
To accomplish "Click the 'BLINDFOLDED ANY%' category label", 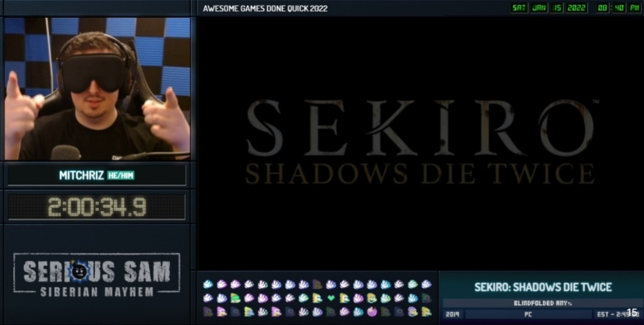I will [x=543, y=303].
